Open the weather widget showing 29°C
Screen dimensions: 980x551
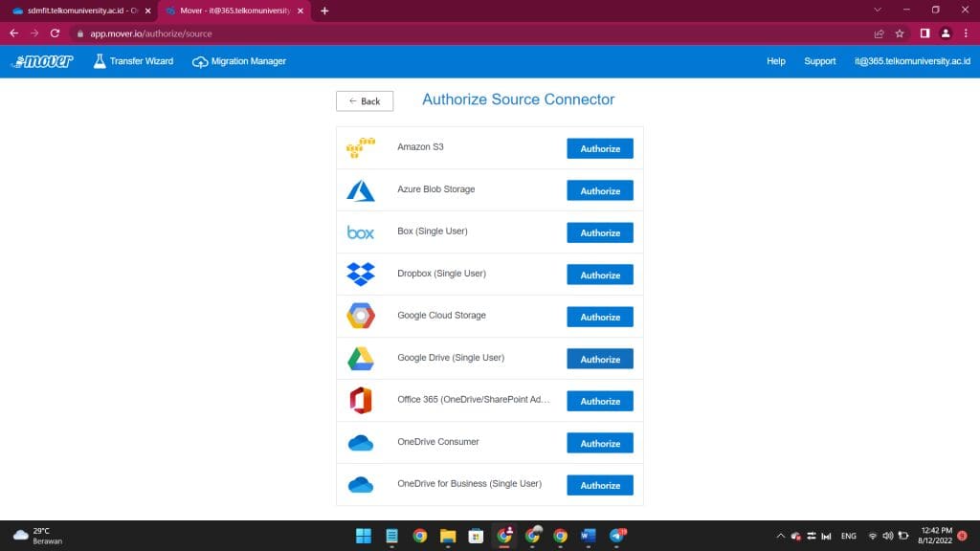37,536
